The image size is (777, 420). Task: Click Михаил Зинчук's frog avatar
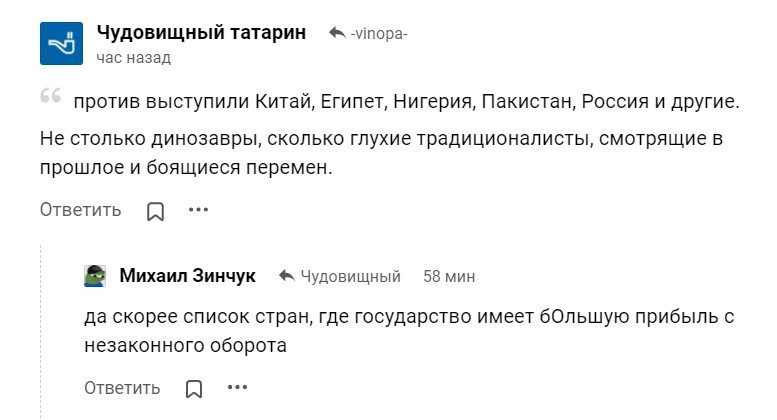96,276
